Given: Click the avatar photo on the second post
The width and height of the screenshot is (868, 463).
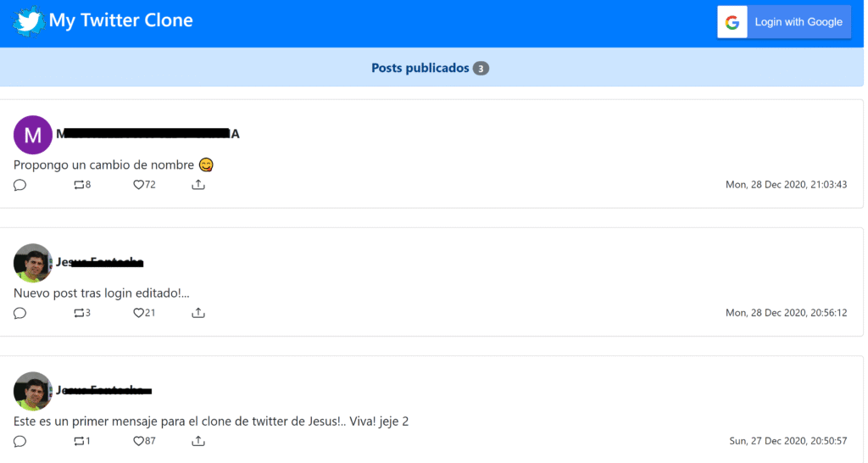Looking at the screenshot, I should [x=33, y=263].
